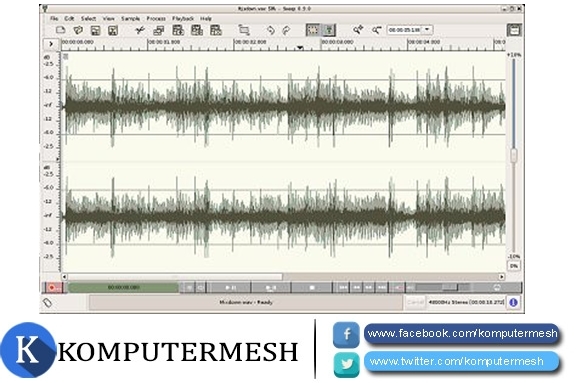Click the Play/Pause transport button
Viewport: 582px width, 383px height.
pos(230,288)
